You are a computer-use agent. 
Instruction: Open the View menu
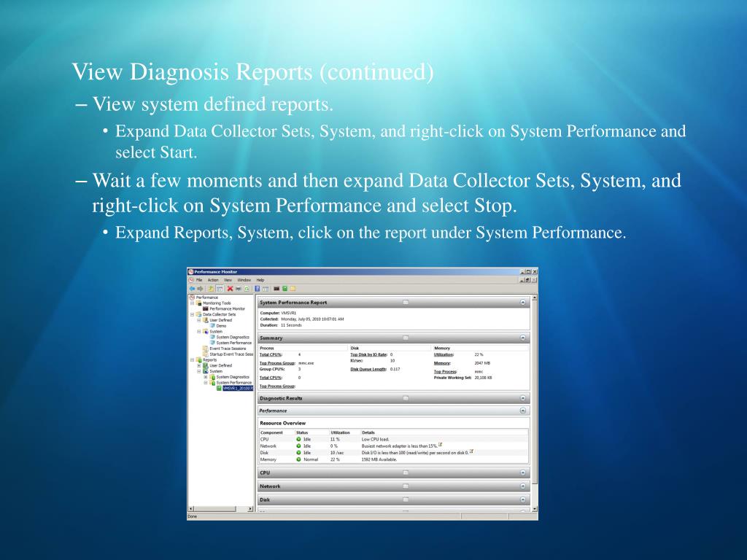[x=228, y=280]
